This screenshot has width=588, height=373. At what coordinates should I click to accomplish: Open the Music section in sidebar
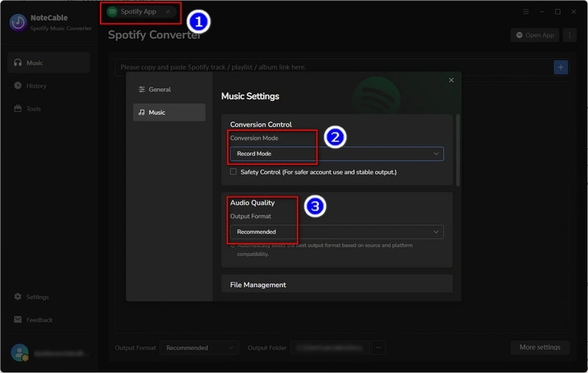49,63
